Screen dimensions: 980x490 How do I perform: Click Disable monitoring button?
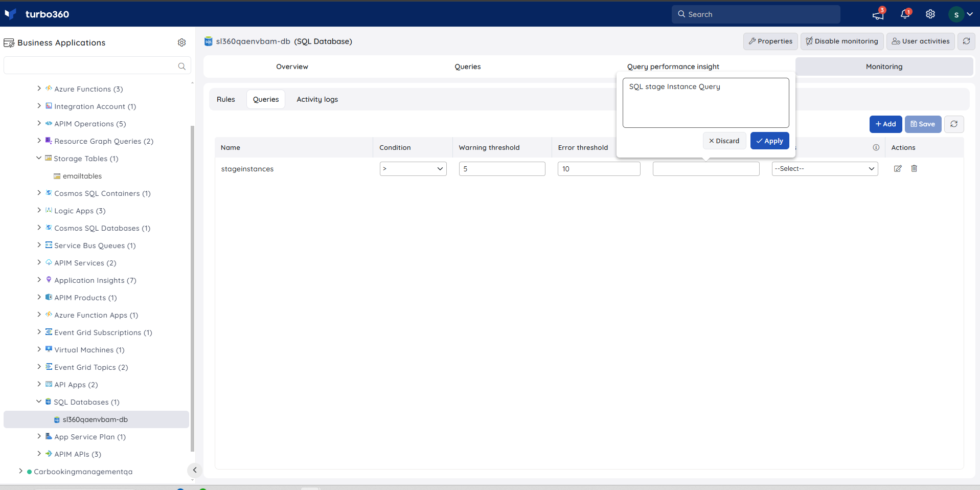click(x=841, y=41)
